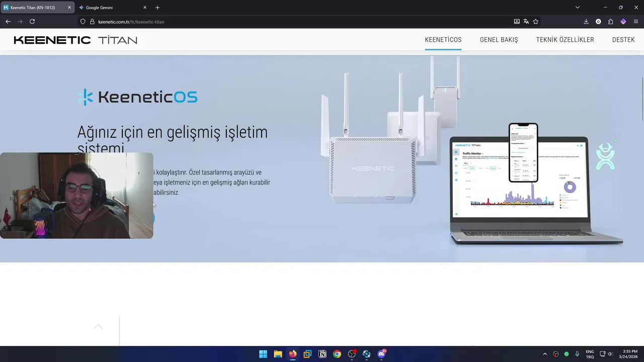Select the Keenetic Titan (KN-1812) tab
Image resolution: width=644 pixels, height=362 pixels.
click(x=38, y=8)
